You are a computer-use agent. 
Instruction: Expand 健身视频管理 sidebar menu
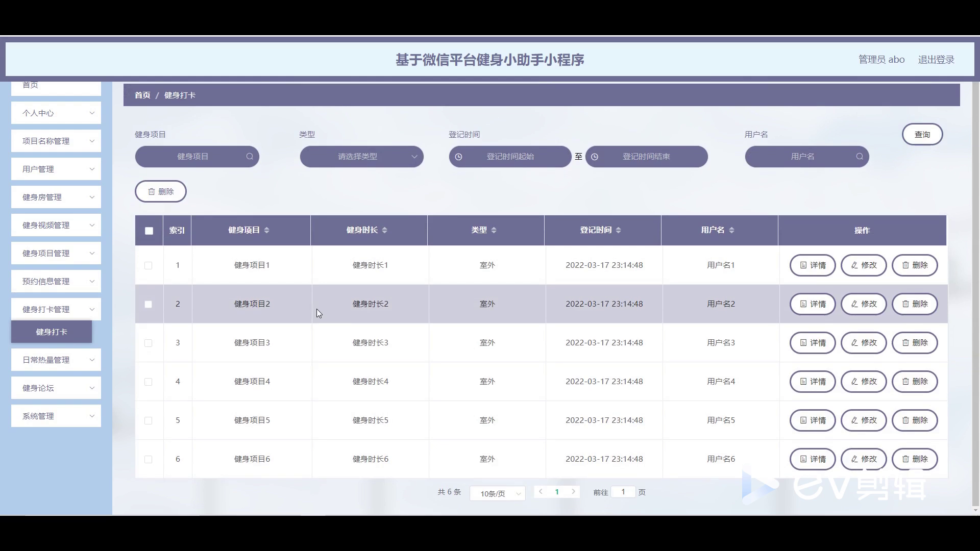pos(56,225)
